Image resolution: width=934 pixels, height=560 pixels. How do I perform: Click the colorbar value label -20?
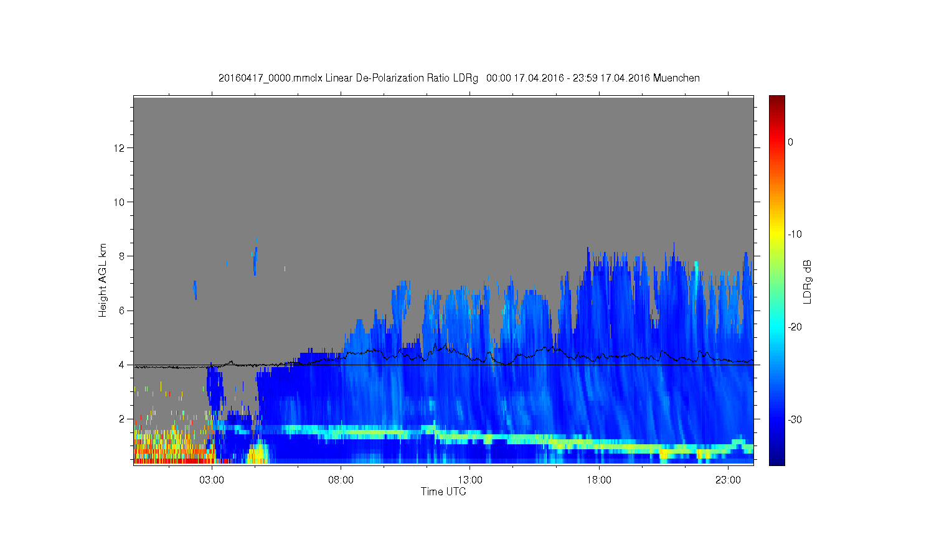[795, 327]
